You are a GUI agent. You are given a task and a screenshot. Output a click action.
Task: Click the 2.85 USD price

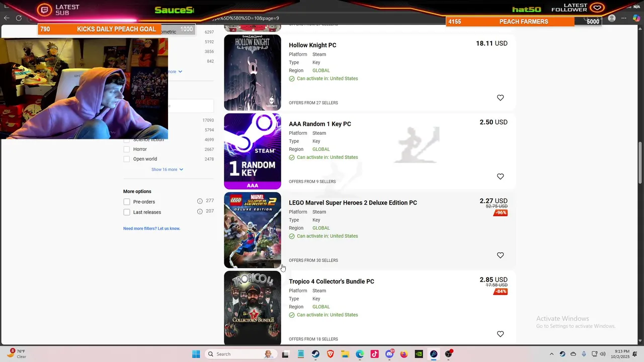click(x=494, y=280)
